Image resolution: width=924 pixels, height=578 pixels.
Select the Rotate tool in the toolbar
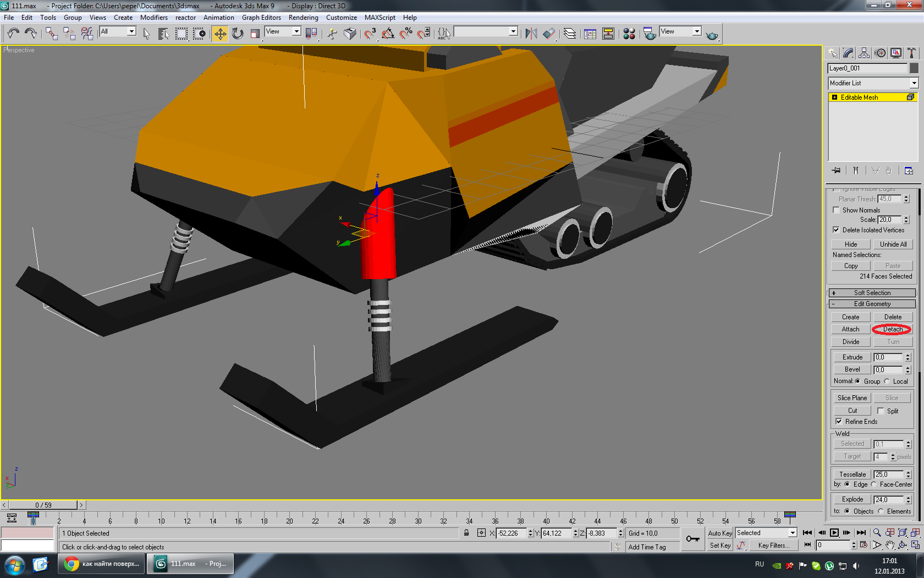coord(238,34)
